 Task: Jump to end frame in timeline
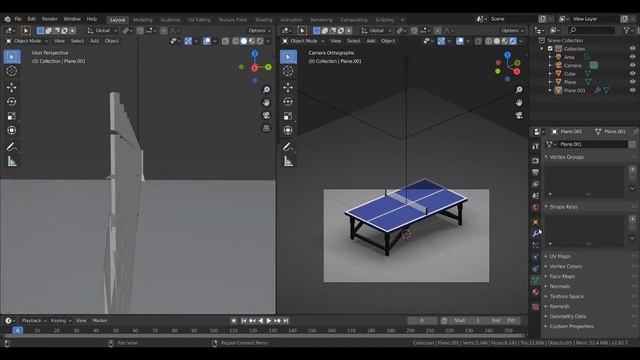[286, 321]
